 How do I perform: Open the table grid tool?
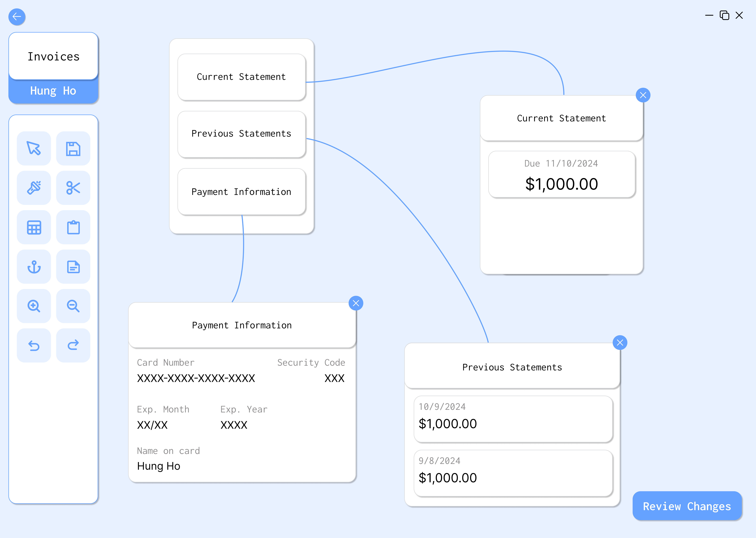(34, 227)
